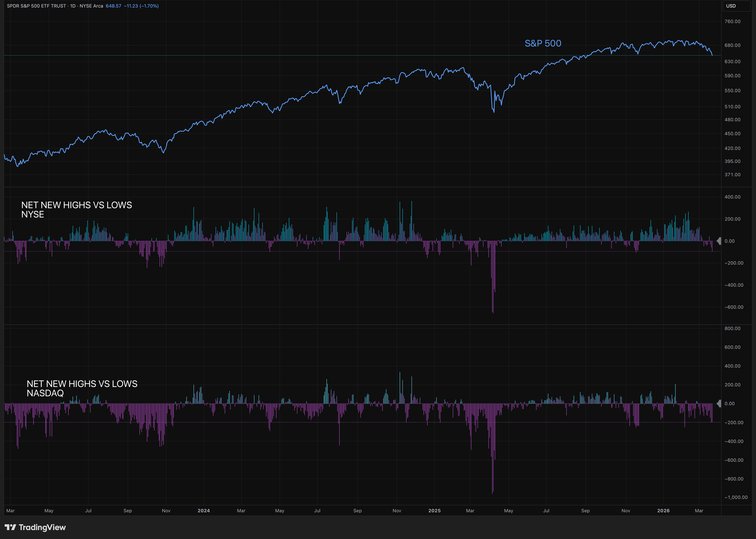
Task: Click the TradingView logo icon
Action: 10,527
